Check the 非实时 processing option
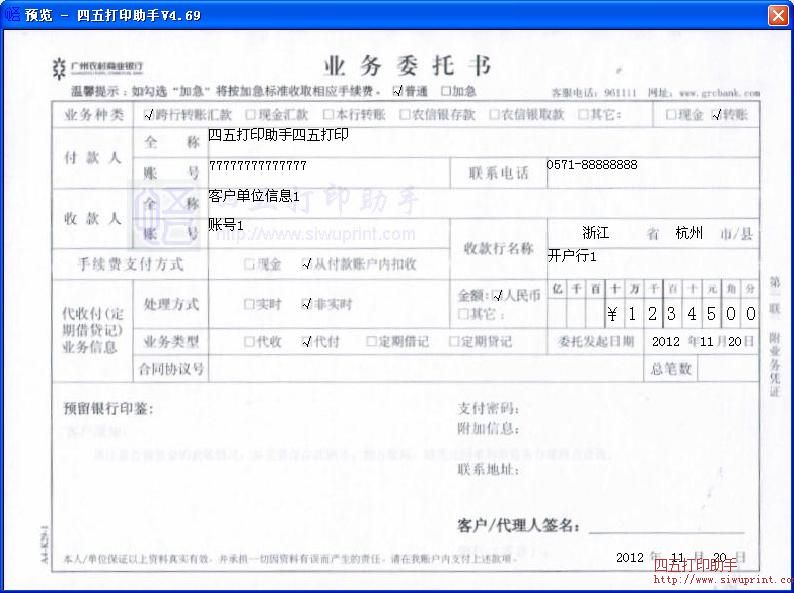This screenshot has width=794, height=593. (x=306, y=304)
